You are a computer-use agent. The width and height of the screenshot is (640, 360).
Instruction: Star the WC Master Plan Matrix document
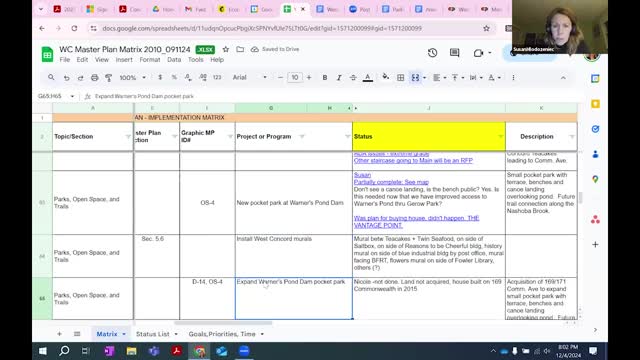pyautogui.click(x=226, y=49)
